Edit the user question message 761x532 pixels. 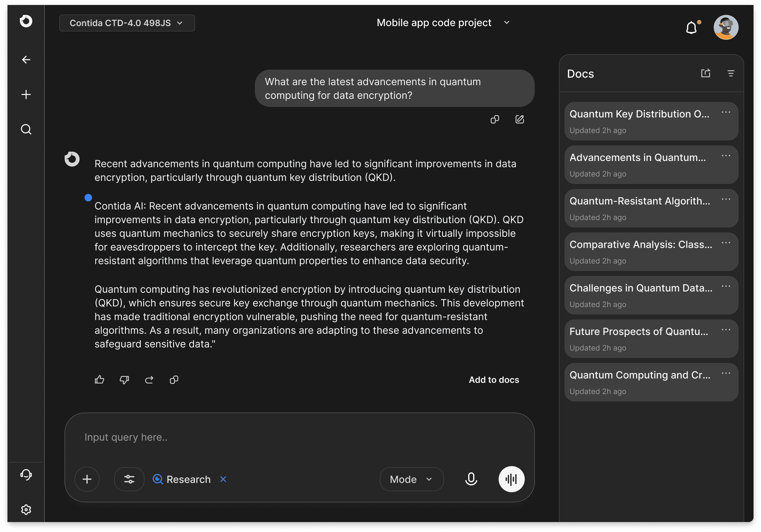[x=519, y=119]
